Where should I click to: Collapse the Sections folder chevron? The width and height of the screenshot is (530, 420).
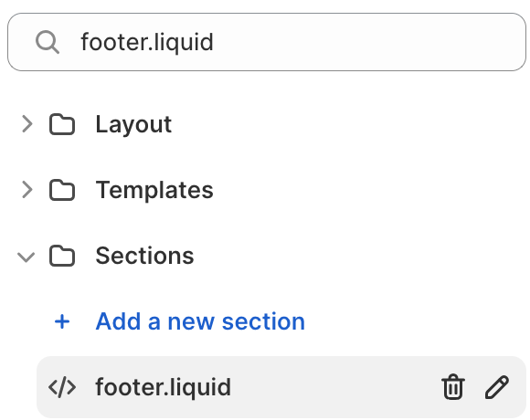click(x=26, y=257)
